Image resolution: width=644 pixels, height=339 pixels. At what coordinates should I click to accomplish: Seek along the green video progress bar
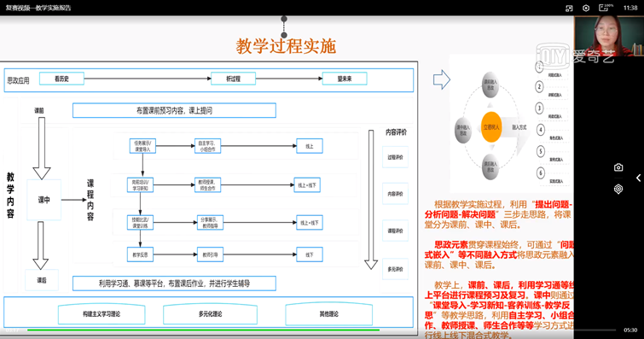pyautogui.click(x=203, y=330)
